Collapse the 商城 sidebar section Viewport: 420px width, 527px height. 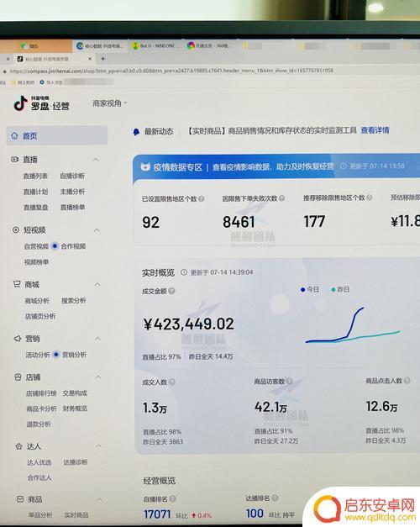click(97, 285)
